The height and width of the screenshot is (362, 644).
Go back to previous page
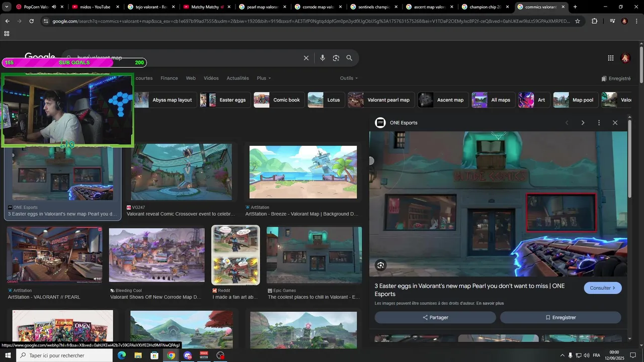coord(7,21)
